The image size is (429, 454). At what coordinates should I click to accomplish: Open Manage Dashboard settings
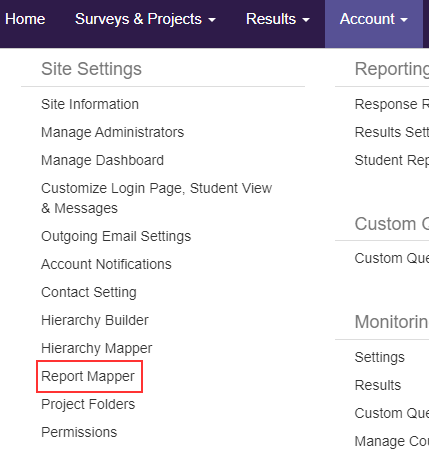pos(103,160)
